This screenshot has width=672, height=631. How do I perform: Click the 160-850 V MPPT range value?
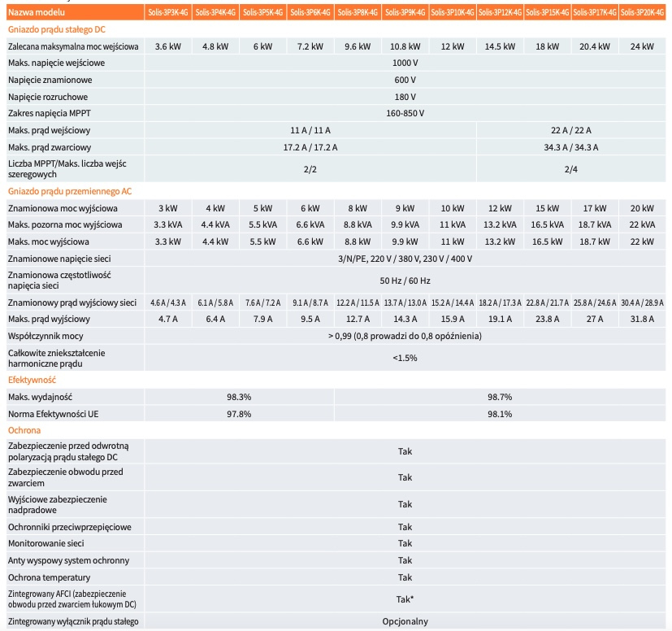[405, 113]
